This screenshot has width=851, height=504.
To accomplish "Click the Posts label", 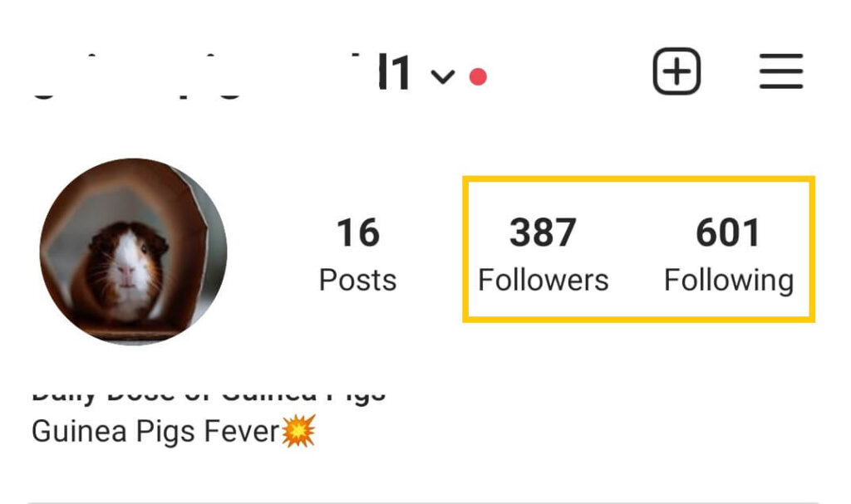I will click(357, 280).
